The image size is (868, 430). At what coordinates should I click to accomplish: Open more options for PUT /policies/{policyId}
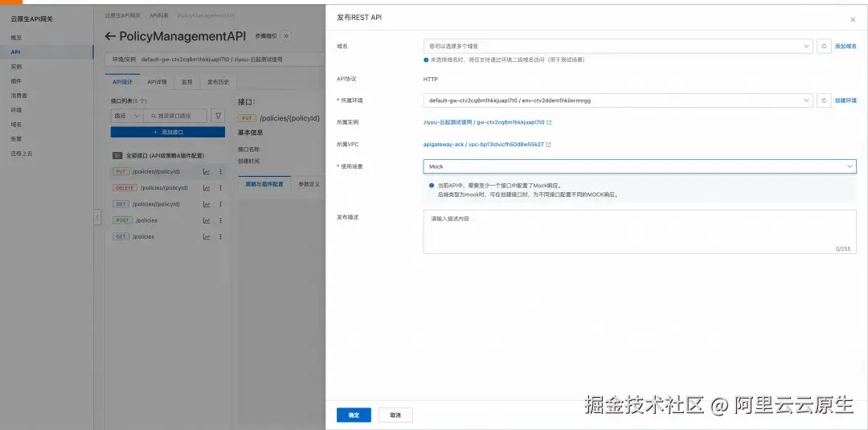[220, 171]
